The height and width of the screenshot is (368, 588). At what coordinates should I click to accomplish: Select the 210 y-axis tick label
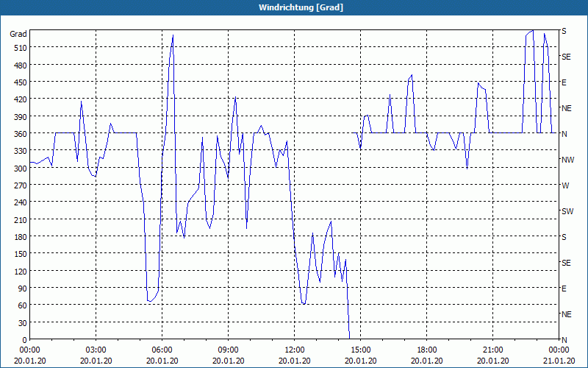[21, 220]
